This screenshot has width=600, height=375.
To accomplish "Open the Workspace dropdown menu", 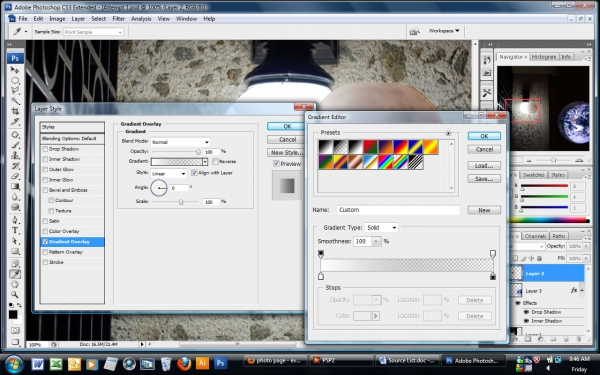I will click(444, 31).
